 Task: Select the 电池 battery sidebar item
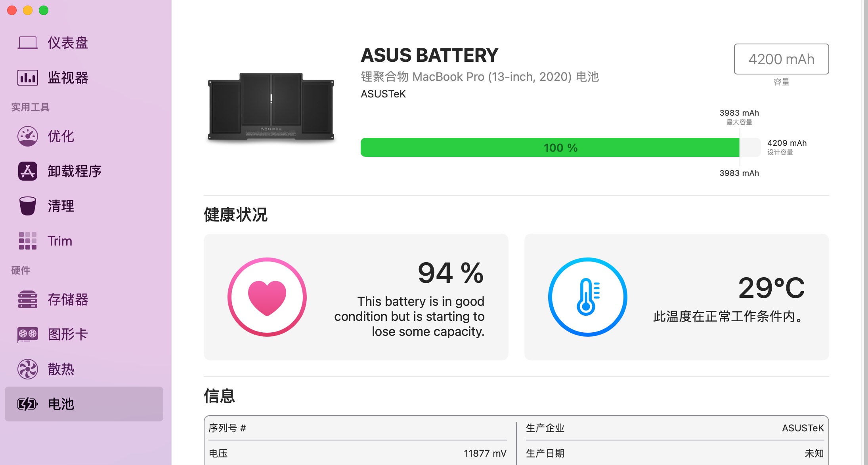coord(84,404)
